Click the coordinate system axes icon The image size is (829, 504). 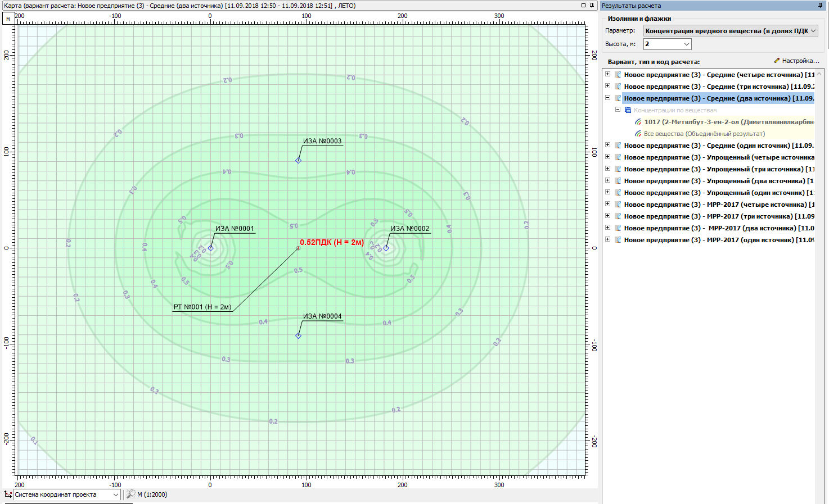pos(8,494)
